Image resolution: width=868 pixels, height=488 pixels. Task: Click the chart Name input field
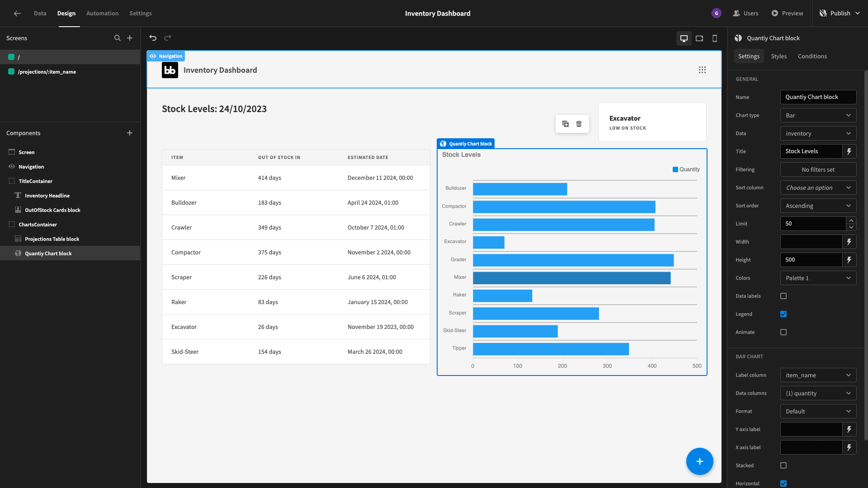[818, 97]
